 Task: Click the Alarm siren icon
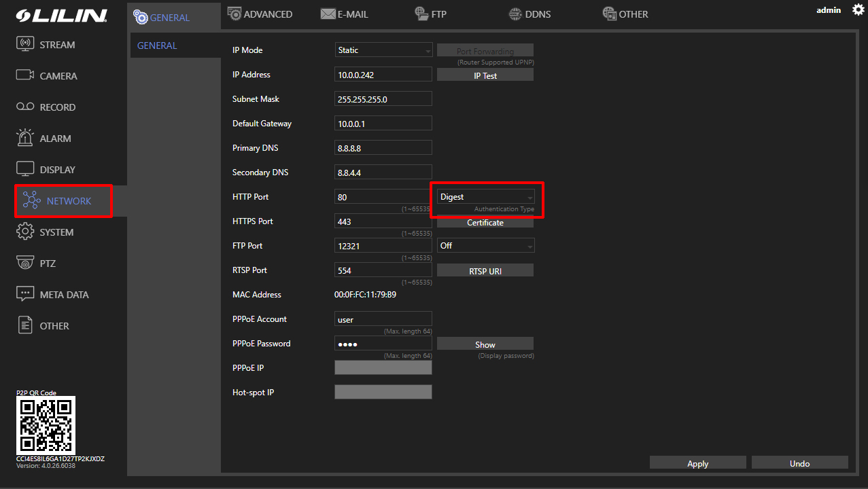click(25, 138)
